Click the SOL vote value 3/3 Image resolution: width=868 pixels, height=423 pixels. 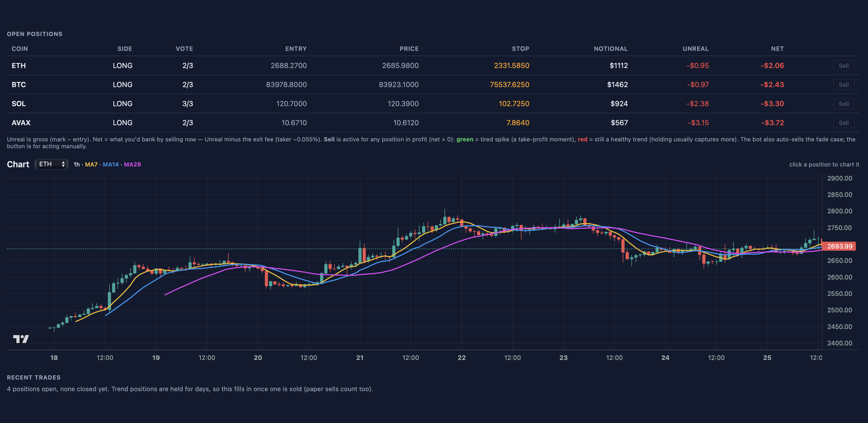pyautogui.click(x=188, y=104)
